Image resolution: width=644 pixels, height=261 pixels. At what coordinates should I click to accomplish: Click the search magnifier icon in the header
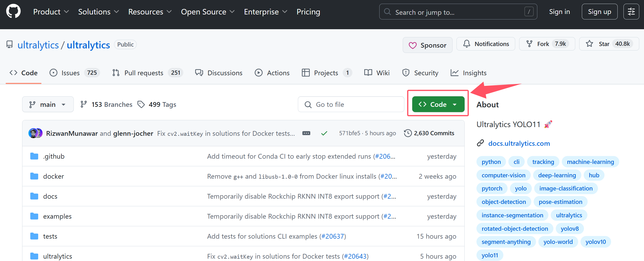coord(387,12)
